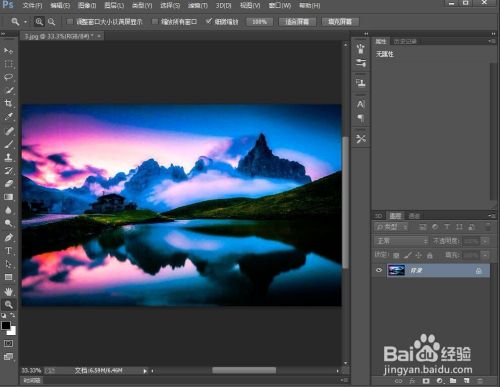The image size is (500, 387).
Task: Change screen mode at toolbox bottom
Action: pyautogui.click(x=8, y=357)
